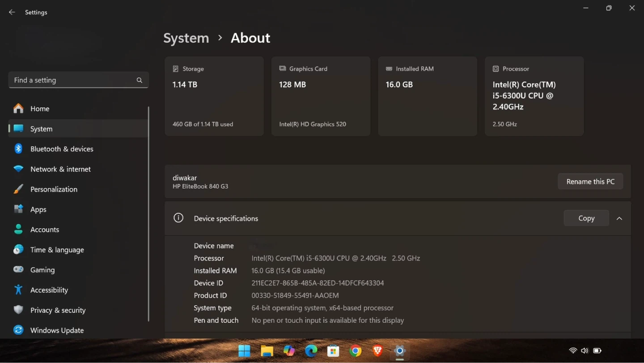Go to Privacy & security settings
The width and height of the screenshot is (644, 363).
78,310
